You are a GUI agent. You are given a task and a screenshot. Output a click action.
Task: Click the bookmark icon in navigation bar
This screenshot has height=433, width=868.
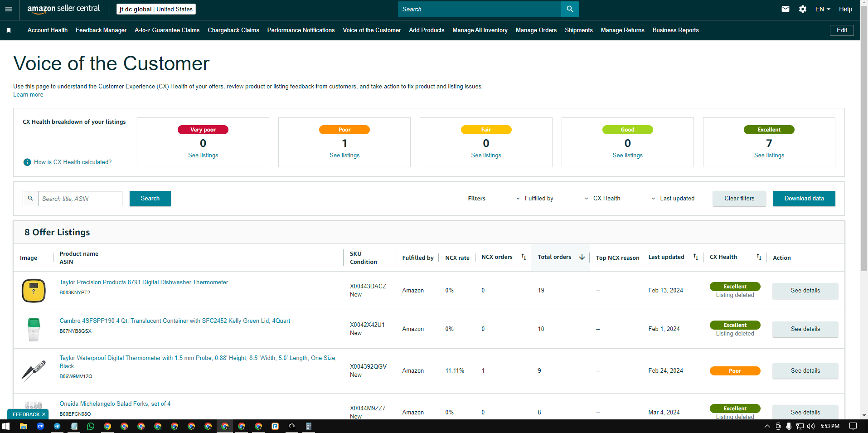click(9, 30)
